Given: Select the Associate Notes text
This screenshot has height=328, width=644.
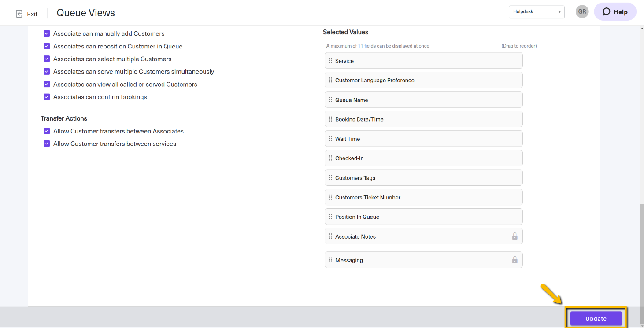Looking at the screenshot, I should [x=355, y=237].
